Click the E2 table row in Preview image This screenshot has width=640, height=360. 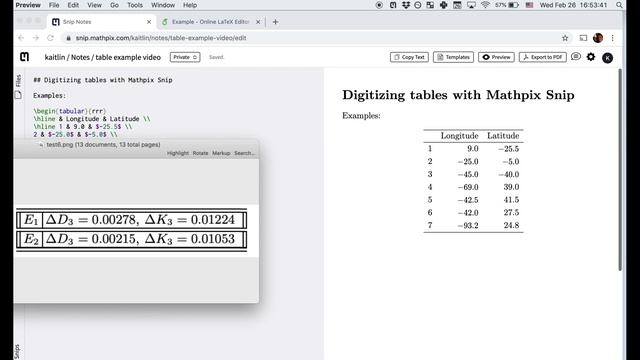click(131, 239)
